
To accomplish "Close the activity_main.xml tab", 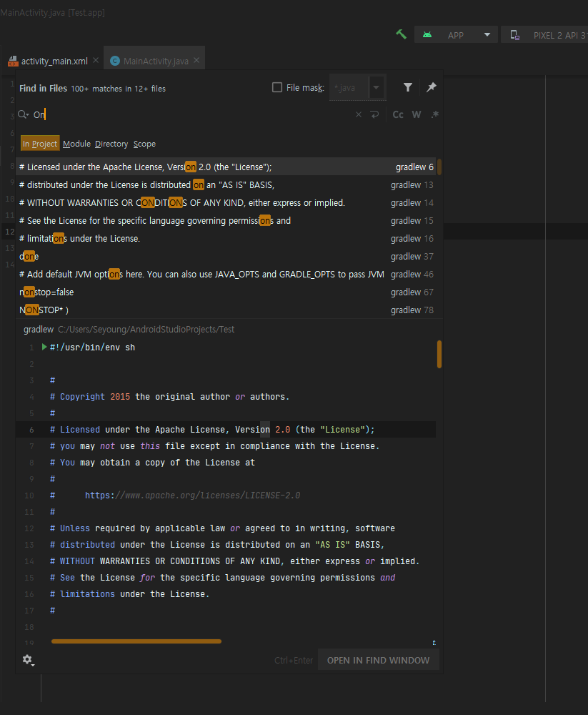I will click(96, 60).
